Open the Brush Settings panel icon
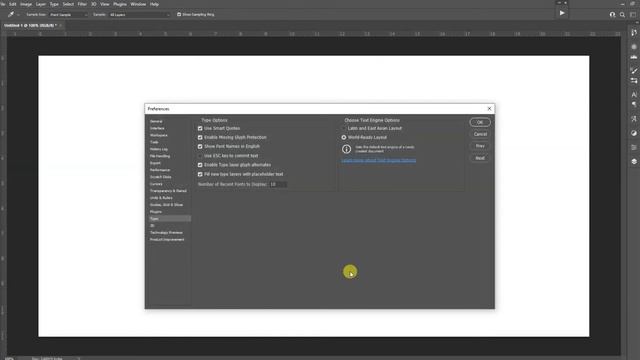 click(x=634, y=71)
